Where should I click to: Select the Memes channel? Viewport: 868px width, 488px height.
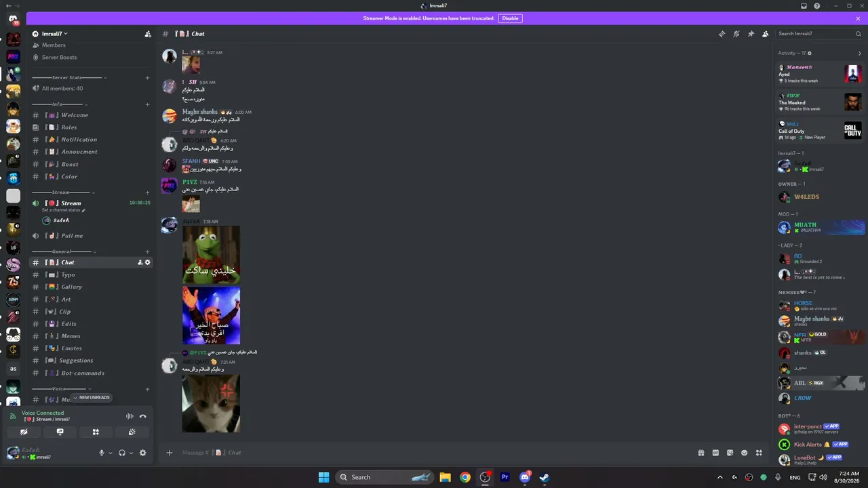[92, 336]
